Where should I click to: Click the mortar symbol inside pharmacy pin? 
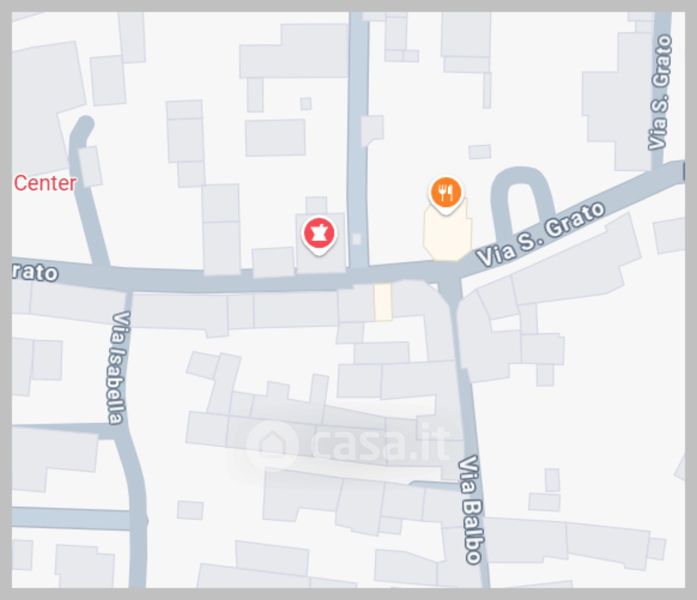click(319, 232)
